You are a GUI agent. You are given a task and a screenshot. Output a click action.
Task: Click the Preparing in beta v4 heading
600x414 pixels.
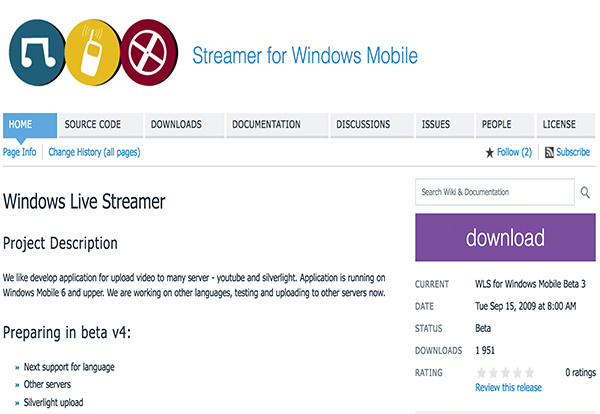click(67, 333)
